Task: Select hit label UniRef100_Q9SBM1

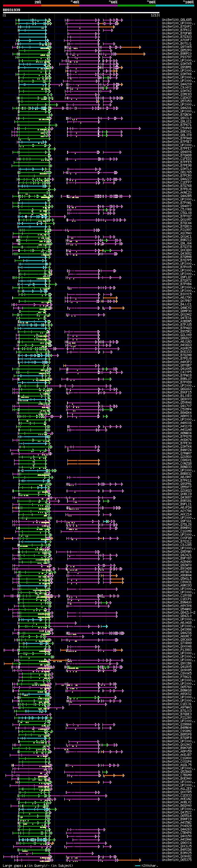Action: (x=177, y=67)
